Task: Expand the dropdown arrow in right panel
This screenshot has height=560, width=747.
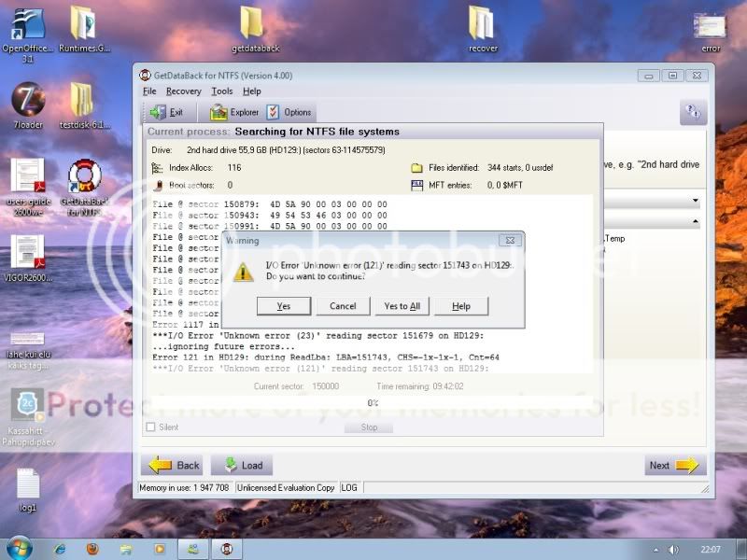Action: coord(696,201)
